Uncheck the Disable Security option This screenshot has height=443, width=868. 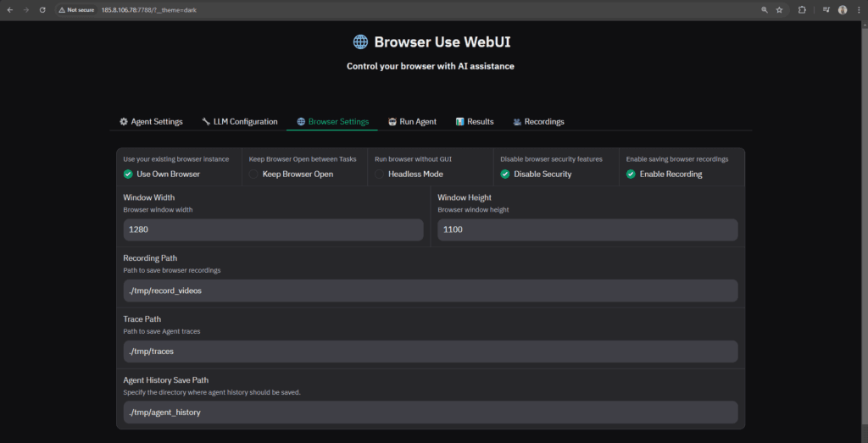coord(505,174)
